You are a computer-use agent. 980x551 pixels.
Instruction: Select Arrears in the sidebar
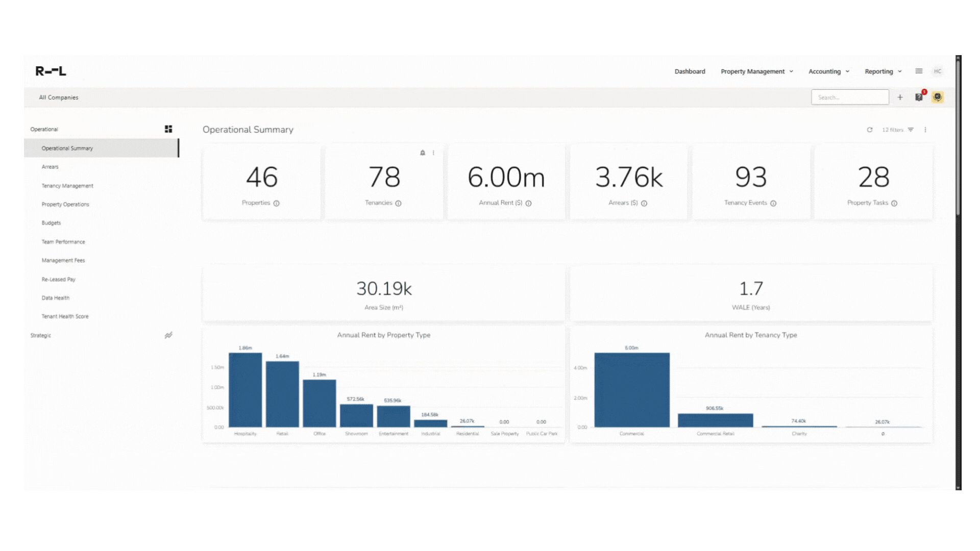click(x=51, y=167)
